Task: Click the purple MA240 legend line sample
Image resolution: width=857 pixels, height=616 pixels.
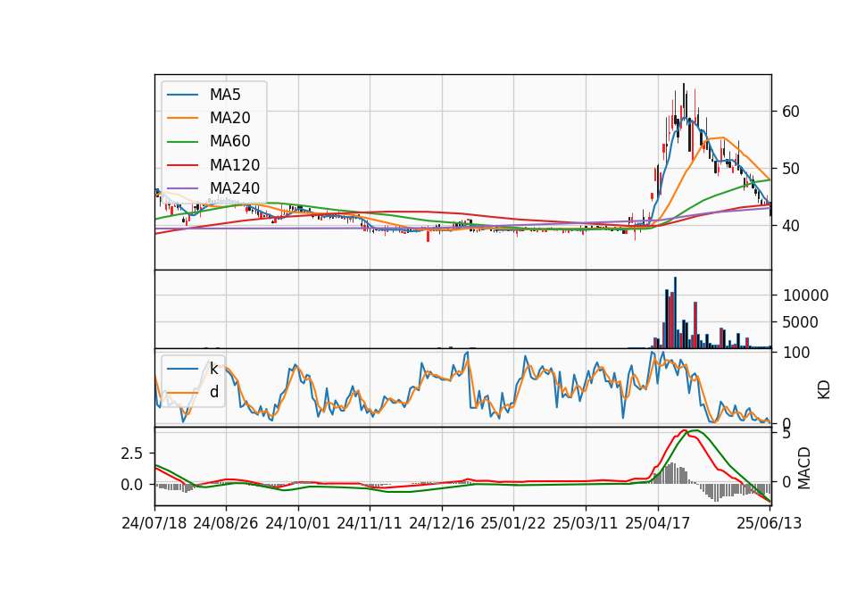Action: [x=182, y=188]
